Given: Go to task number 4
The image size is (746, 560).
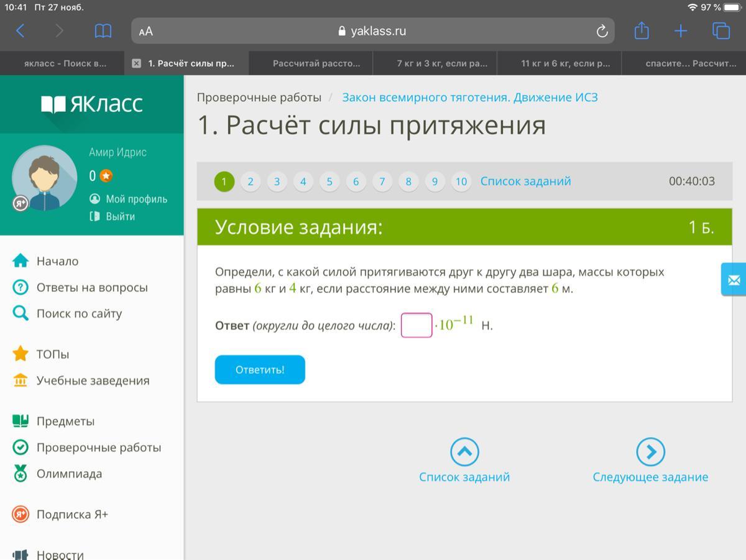Looking at the screenshot, I should 303,181.
